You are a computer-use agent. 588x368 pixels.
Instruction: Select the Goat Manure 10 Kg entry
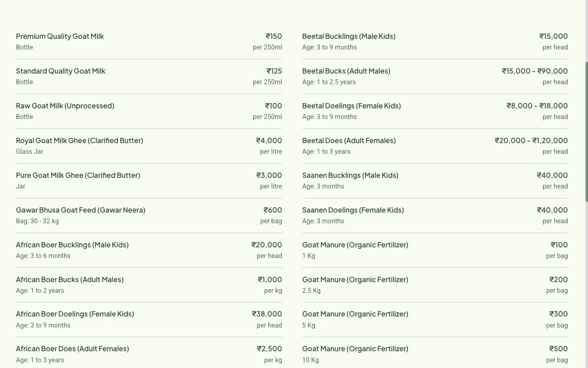[435, 354]
